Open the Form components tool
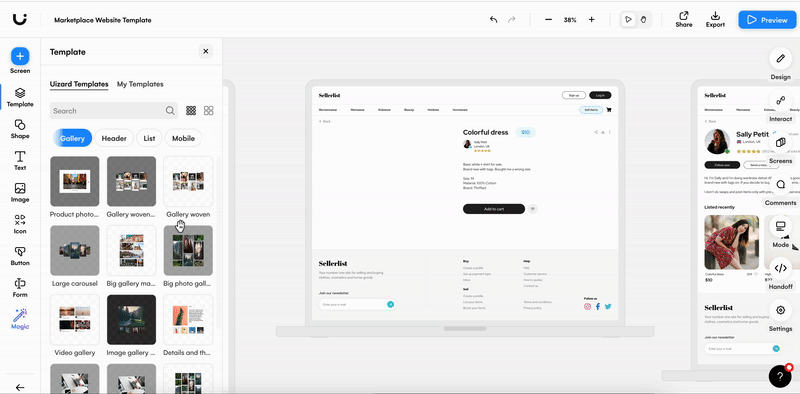 point(20,288)
